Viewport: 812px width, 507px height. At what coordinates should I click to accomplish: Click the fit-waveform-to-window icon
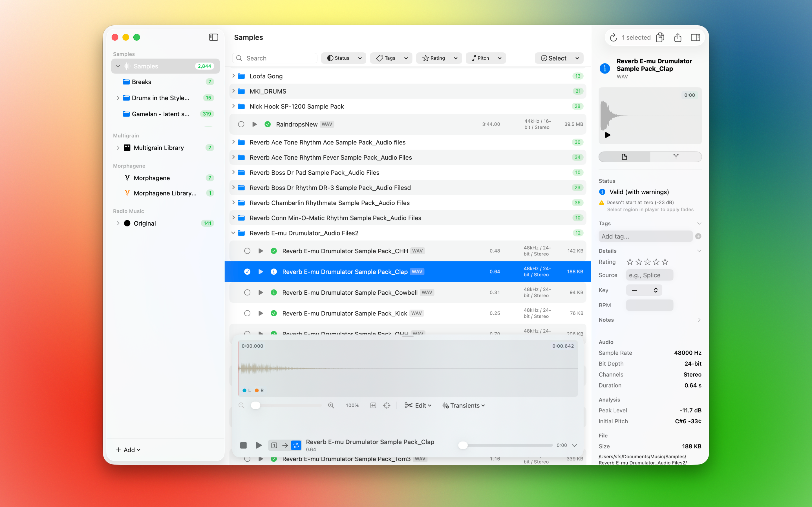click(x=373, y=405)
